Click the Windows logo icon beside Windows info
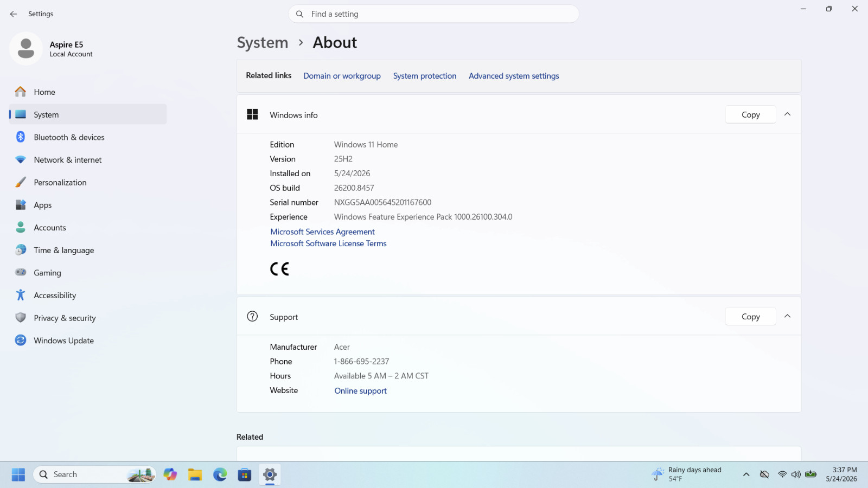This screenshot has width=868, height=488. (x=252, y=114)
